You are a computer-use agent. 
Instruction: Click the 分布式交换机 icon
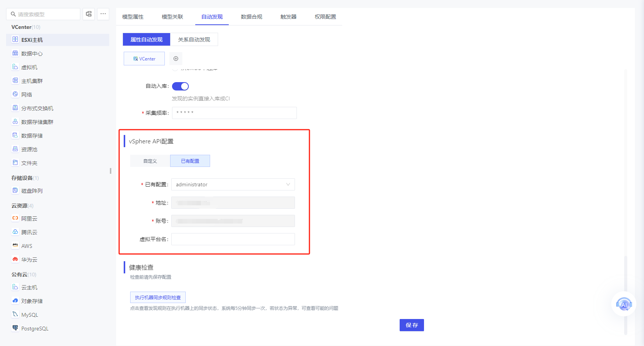point(15,108)
